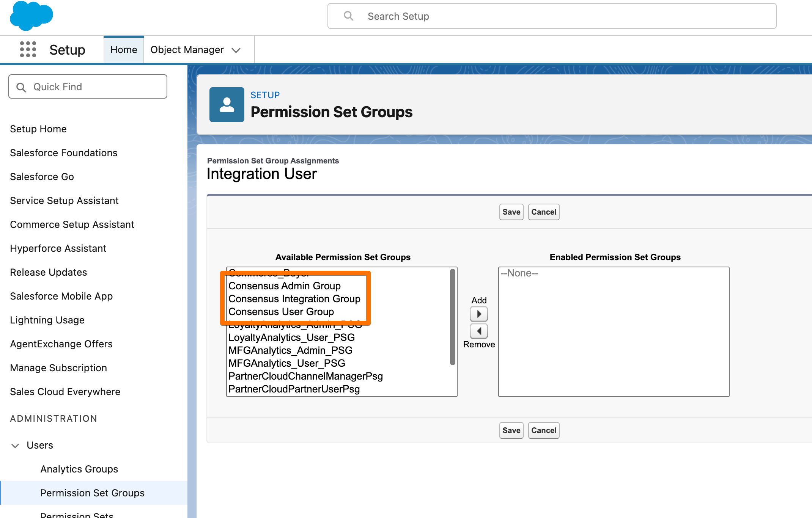Go to Salesforce Go
This screenshot has width=812, height=518.
tap(42, 177)
